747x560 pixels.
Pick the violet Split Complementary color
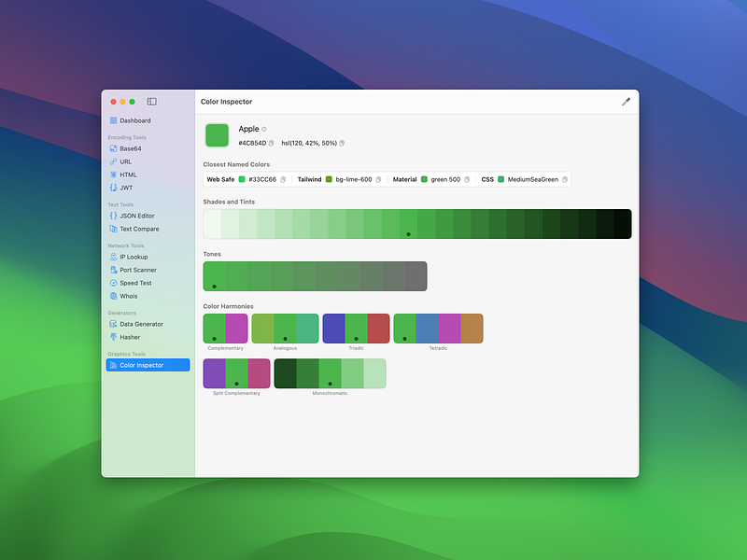point(215,373)
